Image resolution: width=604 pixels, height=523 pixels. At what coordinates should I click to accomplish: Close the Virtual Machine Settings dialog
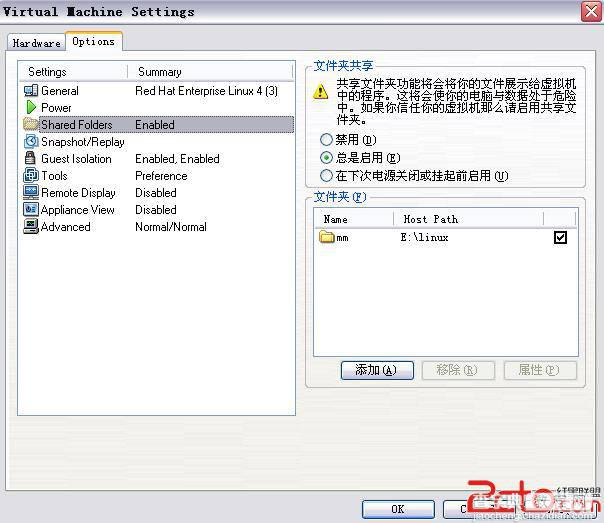[591, 12]
